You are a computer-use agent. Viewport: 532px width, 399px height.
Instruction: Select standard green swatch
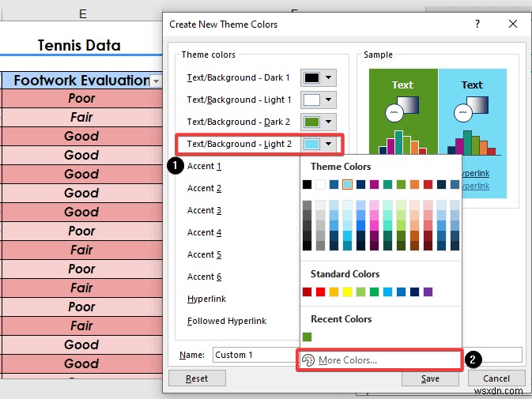point(374,292)
